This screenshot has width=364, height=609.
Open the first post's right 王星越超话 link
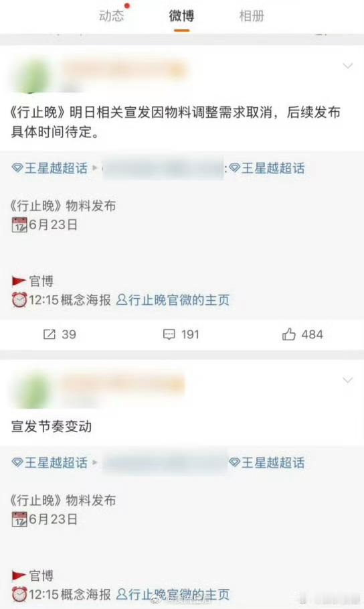point(266,168)
